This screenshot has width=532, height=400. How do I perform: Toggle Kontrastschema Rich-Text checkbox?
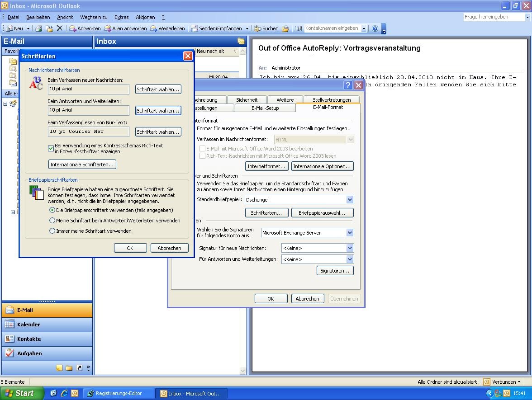click(51, 148)
